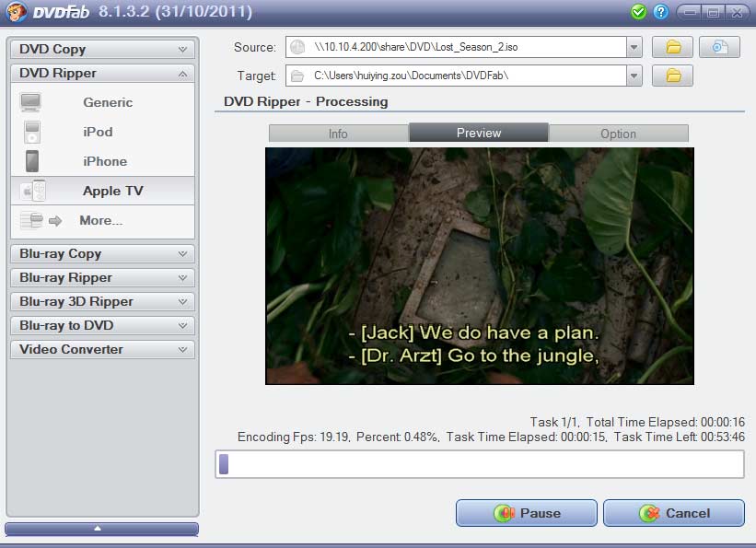Browse target folder with the yellow folder icon
The width and height of the screenshot is (756, 548).
pyautogui.click(x=672, y=76)
